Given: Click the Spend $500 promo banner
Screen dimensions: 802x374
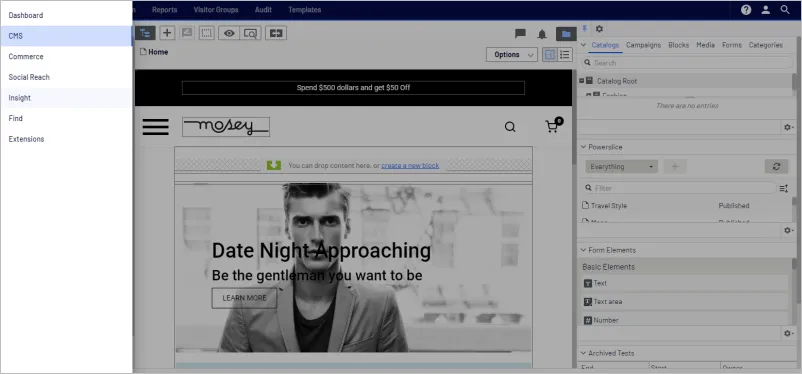Looking at the screenshot, I should point(353,87).
